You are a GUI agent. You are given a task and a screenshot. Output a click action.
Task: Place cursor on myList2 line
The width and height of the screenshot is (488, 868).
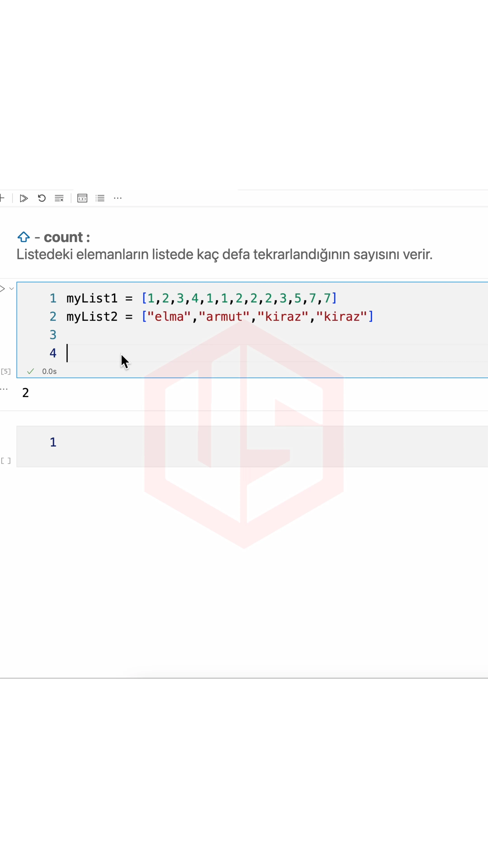pyautogui.click(x=220, y=317)
